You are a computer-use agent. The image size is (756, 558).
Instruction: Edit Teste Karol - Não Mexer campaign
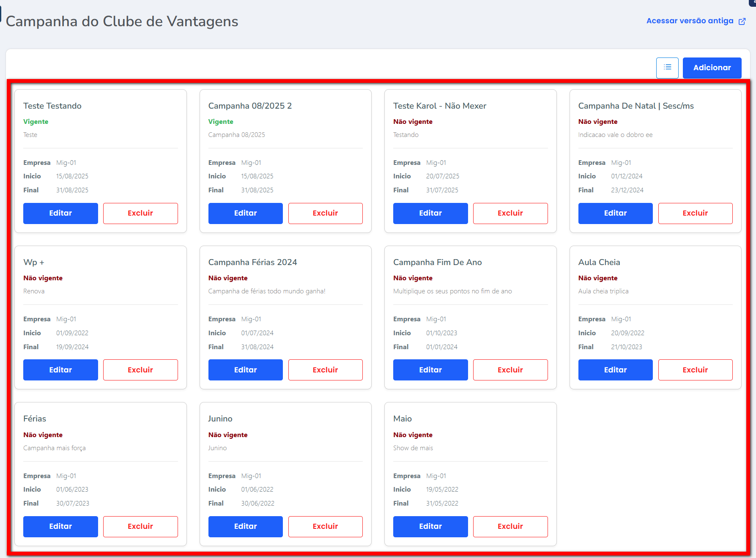tap(430, 213)
